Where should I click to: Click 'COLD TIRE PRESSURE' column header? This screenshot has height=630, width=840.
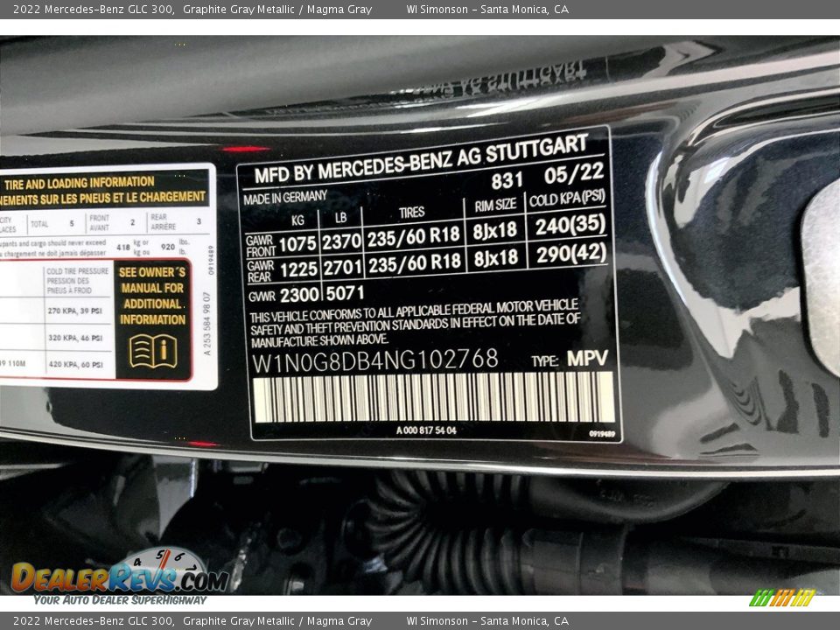78,271
